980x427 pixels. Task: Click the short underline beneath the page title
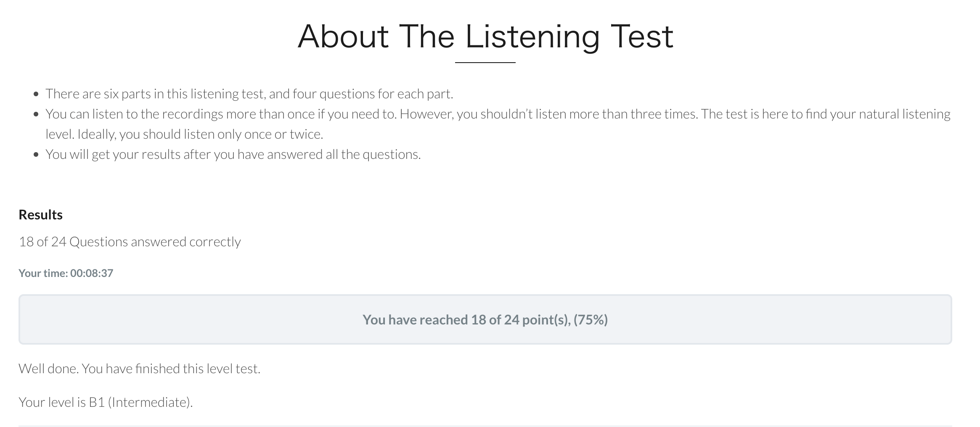coord(485,63)
